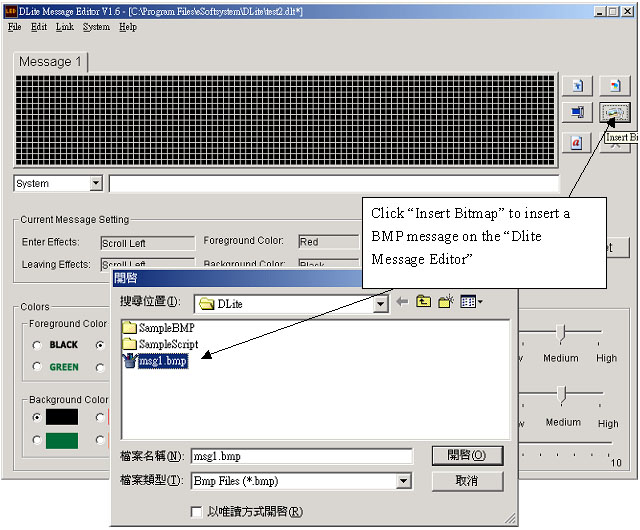
Task: Click the upper Medium slider thumb
Action: (x=561, y=333)
